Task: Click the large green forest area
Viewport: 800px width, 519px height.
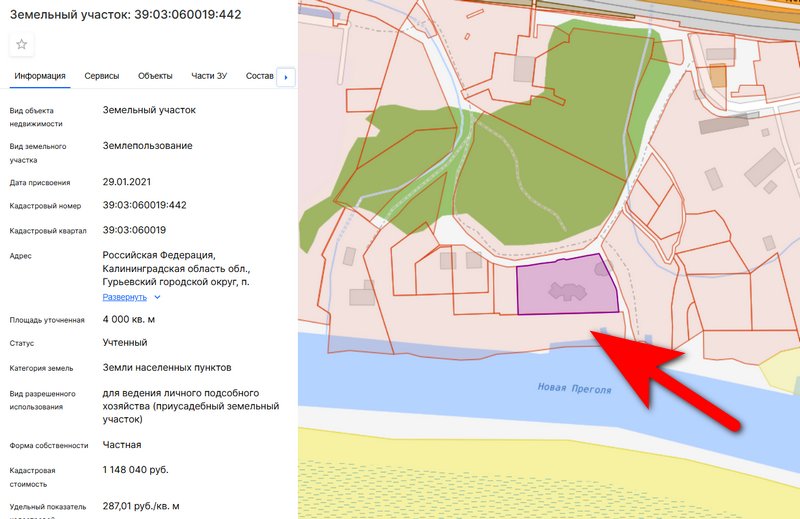Action: tap(560, 150)
